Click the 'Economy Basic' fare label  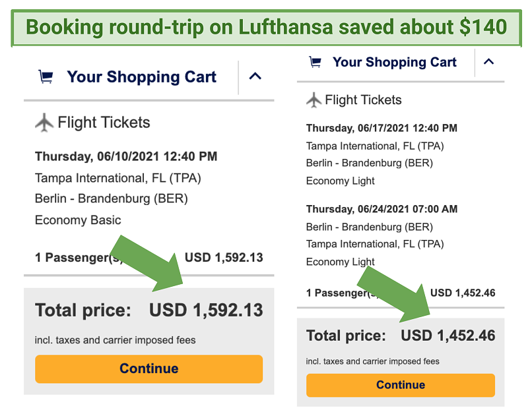[78, 220]
